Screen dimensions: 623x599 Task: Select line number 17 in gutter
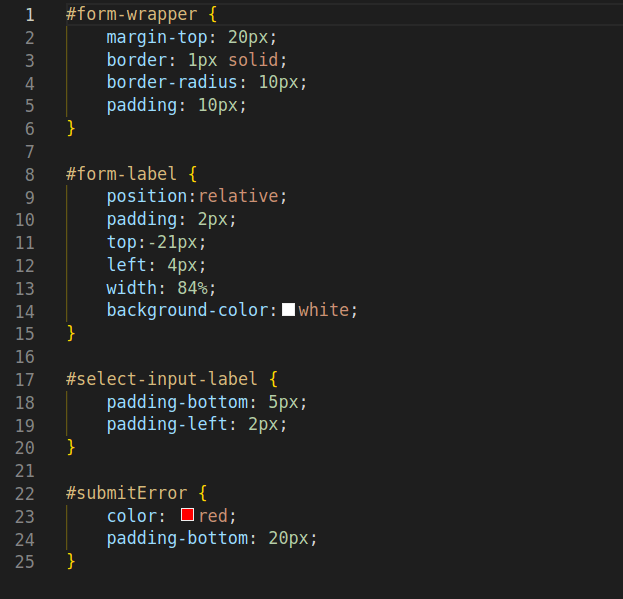pyautogui.click(x=25, y=380)
